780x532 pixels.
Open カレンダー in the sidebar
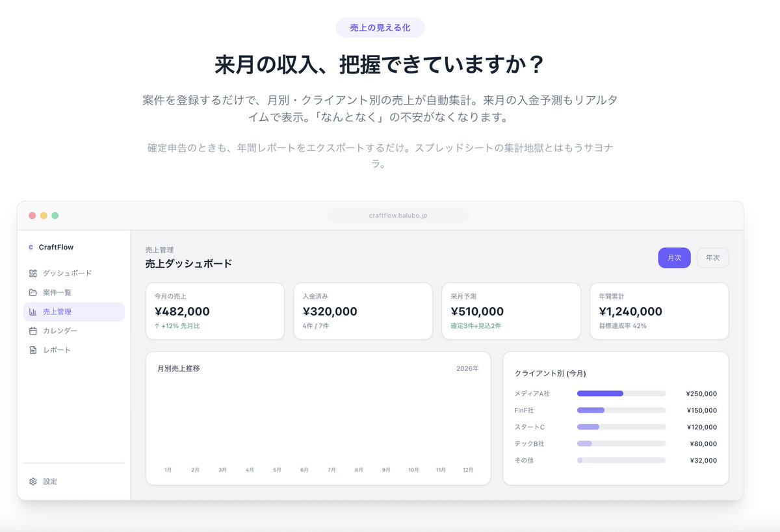[73, 331]
